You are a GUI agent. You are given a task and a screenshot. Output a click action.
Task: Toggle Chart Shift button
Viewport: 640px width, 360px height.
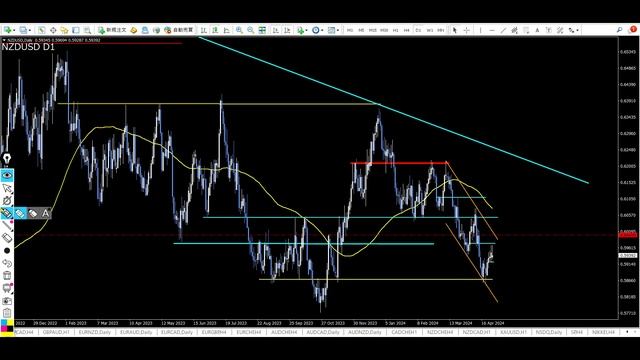[287, 30]
